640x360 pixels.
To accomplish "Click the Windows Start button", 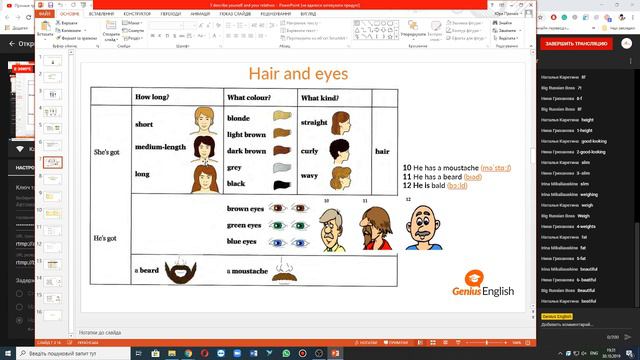I will 8,353.
